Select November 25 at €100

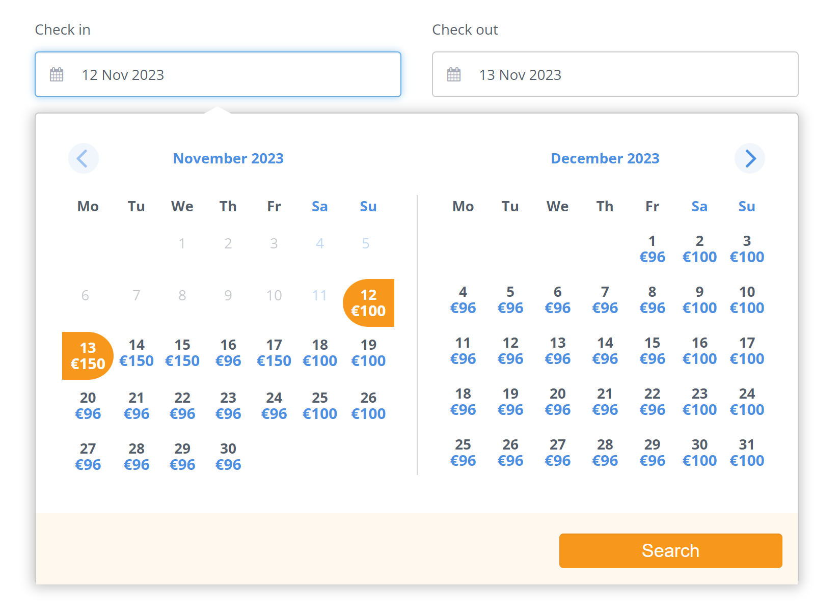click(320, 406)
